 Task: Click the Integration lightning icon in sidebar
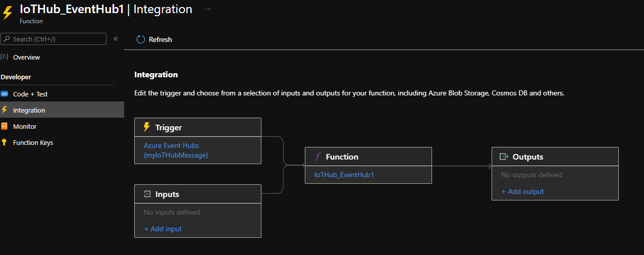[5, 110]
